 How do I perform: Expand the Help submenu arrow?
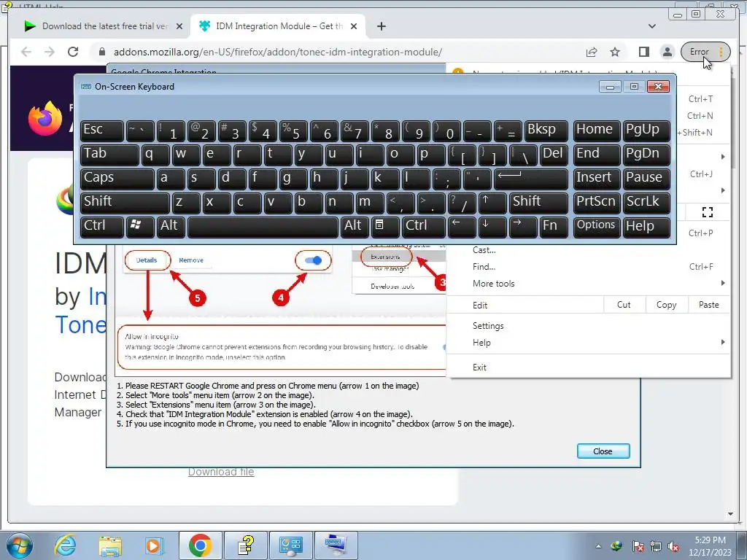coord(723,343)
